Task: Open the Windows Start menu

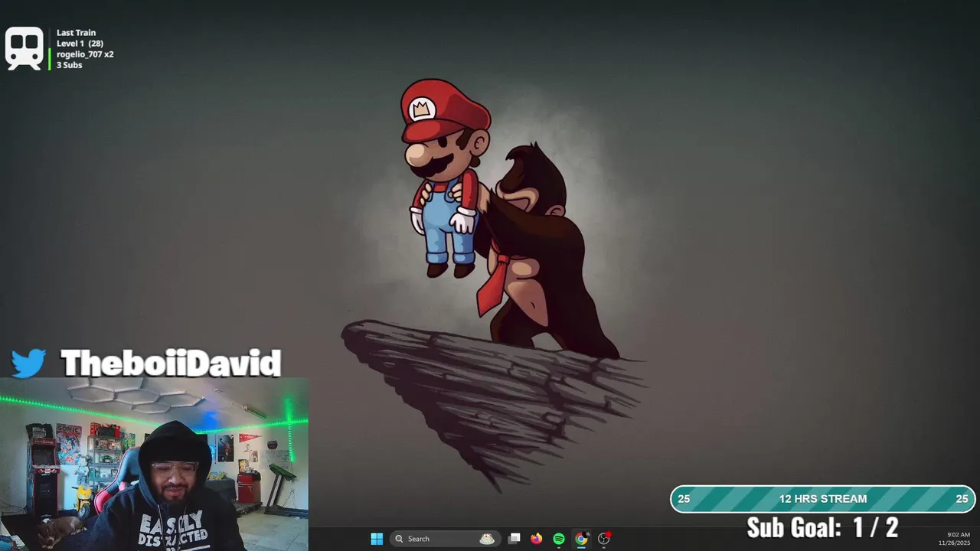Action: (377, 539)
